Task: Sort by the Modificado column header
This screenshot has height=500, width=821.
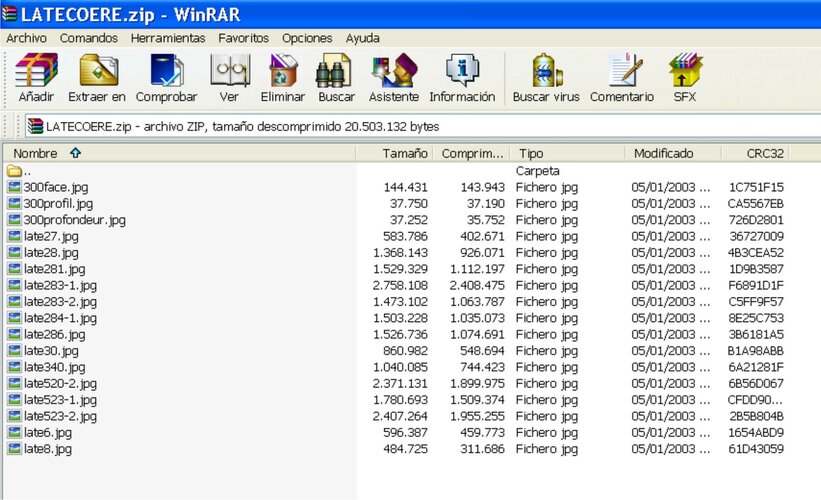Action: (674, 153)
